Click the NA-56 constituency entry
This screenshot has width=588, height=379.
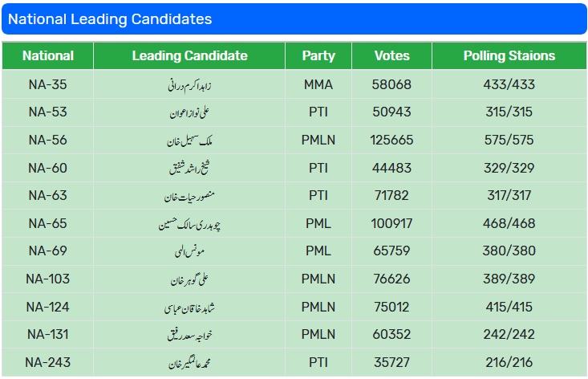(47, 140)
